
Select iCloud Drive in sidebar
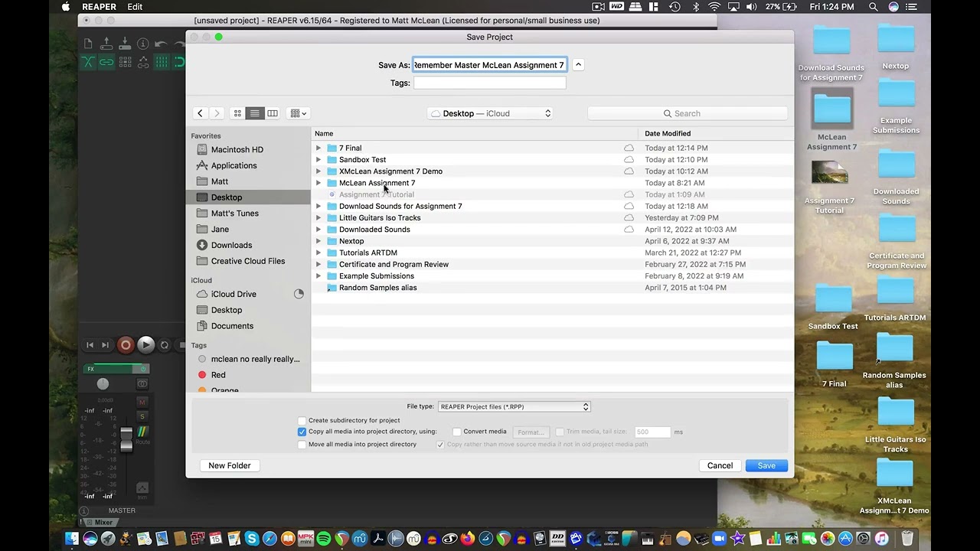click(250, 295)
